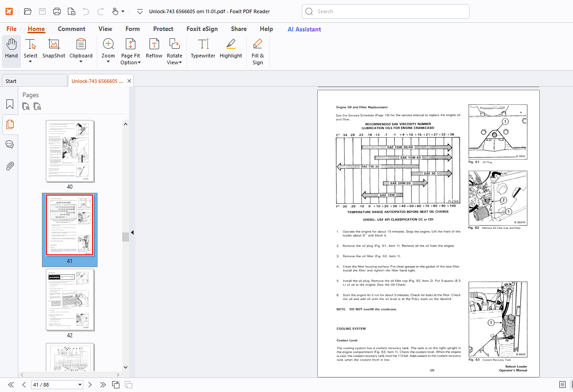Switch to the Start document tab
Image resolution: width=573 pixels, height=392 pixels.
[x=34, y=81]
